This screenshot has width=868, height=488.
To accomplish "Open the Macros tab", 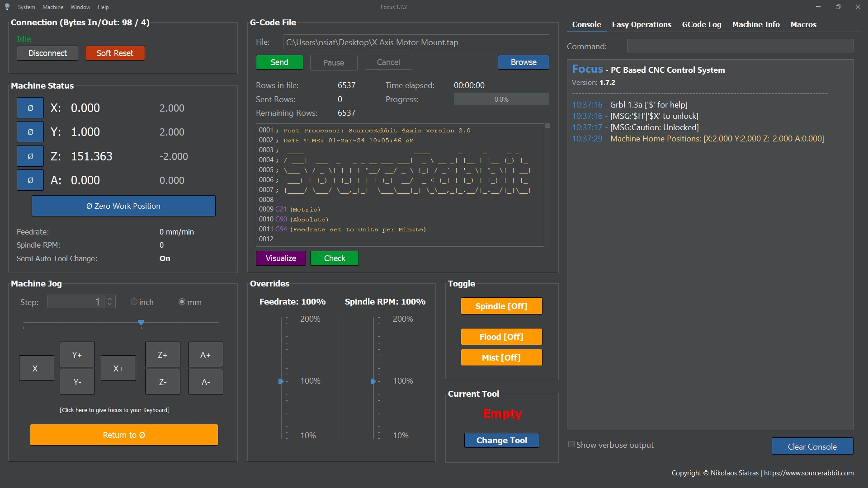I will [x=803, y=24].
